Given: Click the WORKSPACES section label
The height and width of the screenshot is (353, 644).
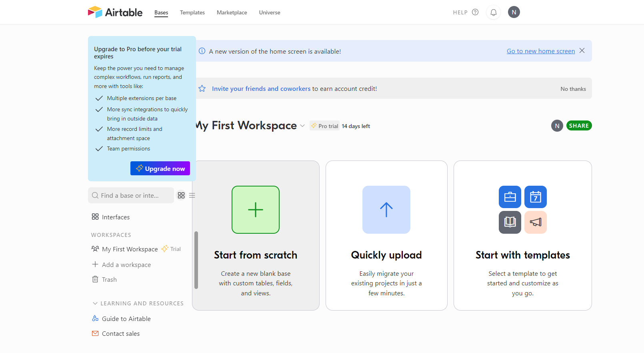Looking at the screenshot, I should pos(111,235).
